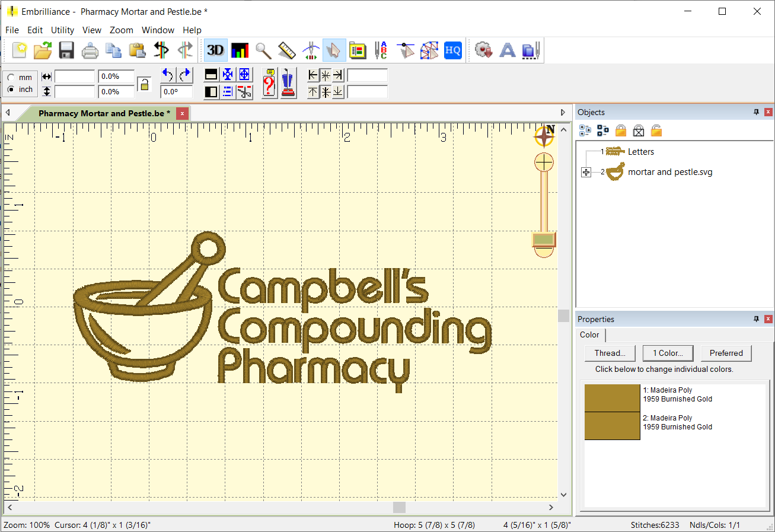Toggle the aspect ratio padlock

[143, 84]
